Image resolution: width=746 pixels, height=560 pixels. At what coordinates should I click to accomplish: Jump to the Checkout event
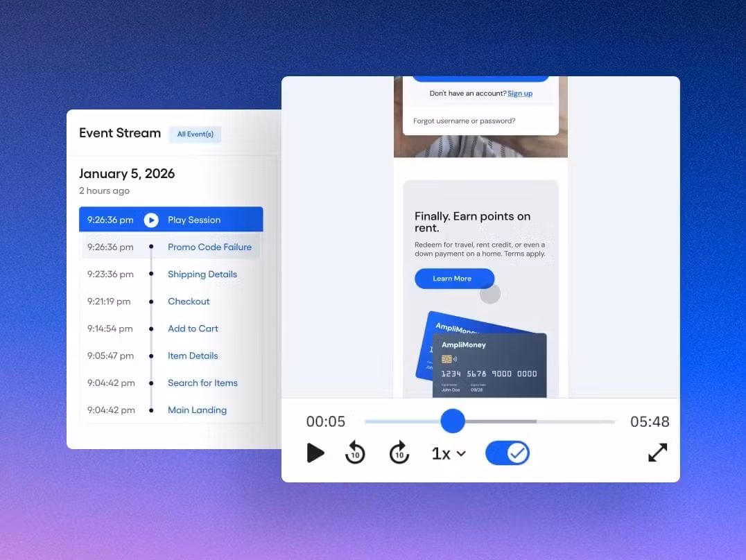coord(189,301)
